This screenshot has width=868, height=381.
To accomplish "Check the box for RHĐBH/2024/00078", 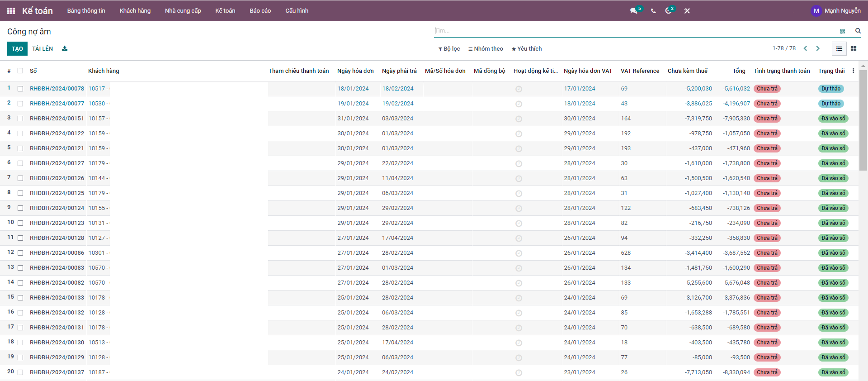I will coord(20,89).
